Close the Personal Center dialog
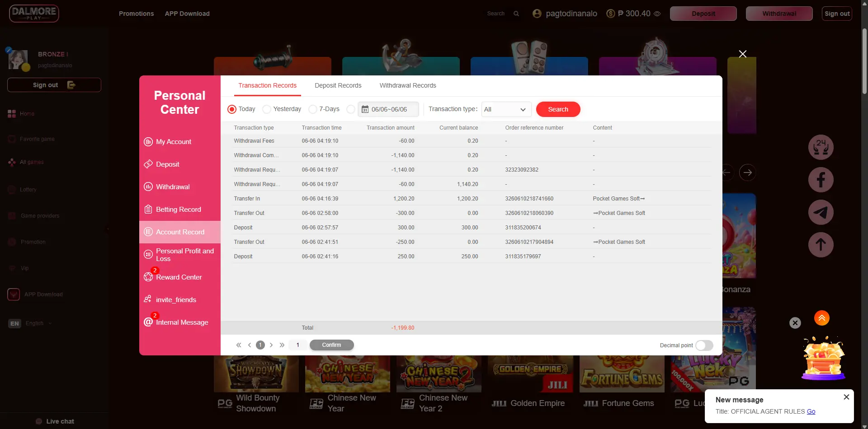This screenshot has width=868, height=429. tap(742, 54)
